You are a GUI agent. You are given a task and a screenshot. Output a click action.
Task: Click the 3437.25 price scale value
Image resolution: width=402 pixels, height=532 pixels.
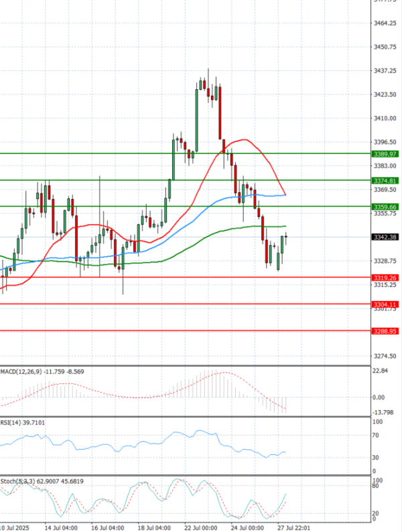(385, 70)
